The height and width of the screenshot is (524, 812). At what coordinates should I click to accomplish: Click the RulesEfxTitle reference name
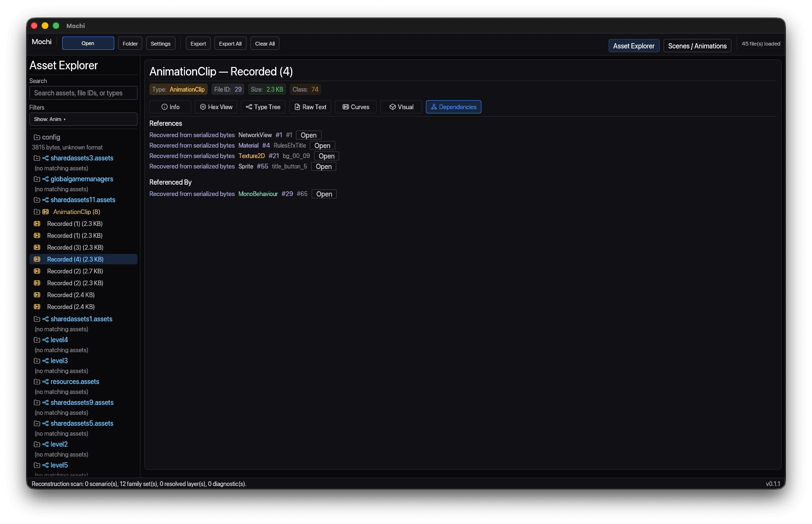(290, 146)
